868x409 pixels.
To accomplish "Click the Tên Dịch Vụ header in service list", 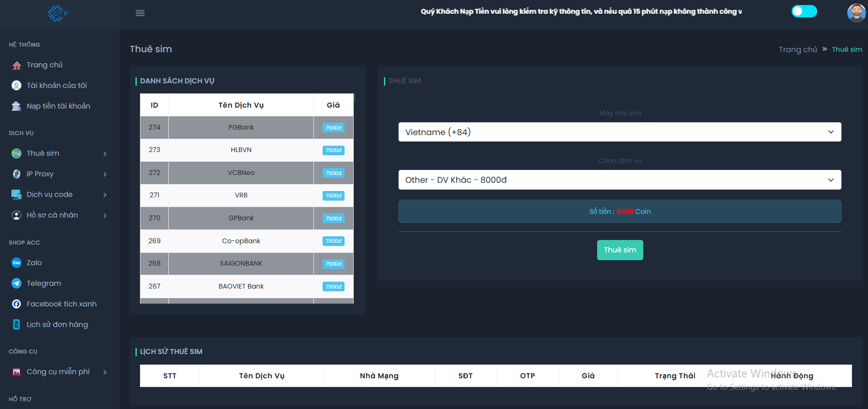I will point(241,105).
